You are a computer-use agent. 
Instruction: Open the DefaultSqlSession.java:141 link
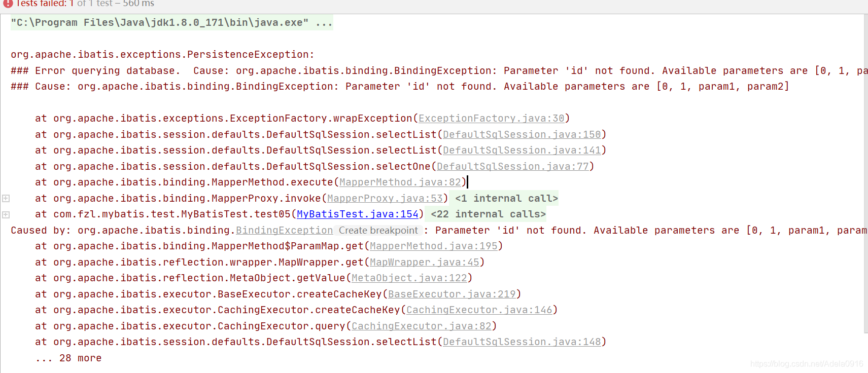tap(522, 150)
